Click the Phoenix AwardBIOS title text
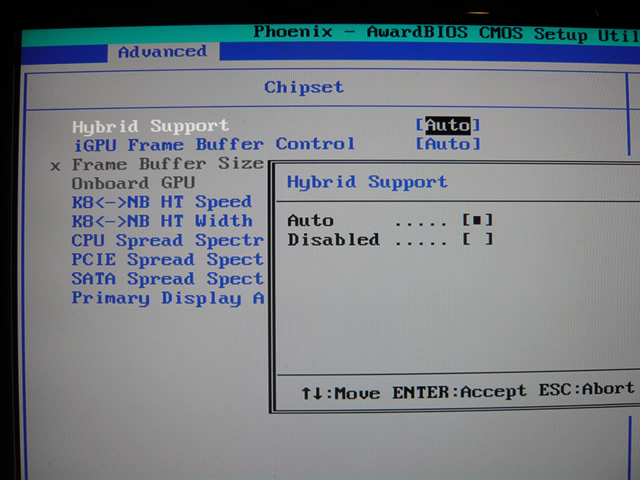 [x=446, y=33]
